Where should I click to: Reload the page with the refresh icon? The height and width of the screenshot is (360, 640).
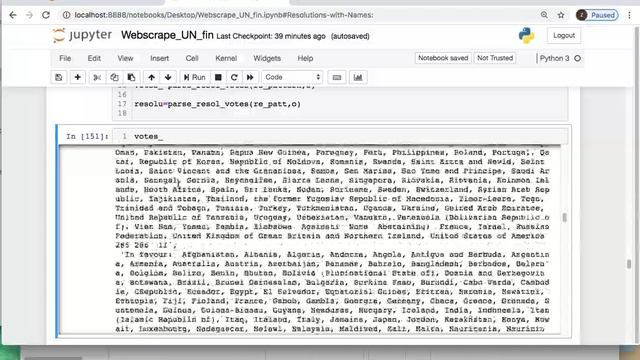(x=46, y=15)
